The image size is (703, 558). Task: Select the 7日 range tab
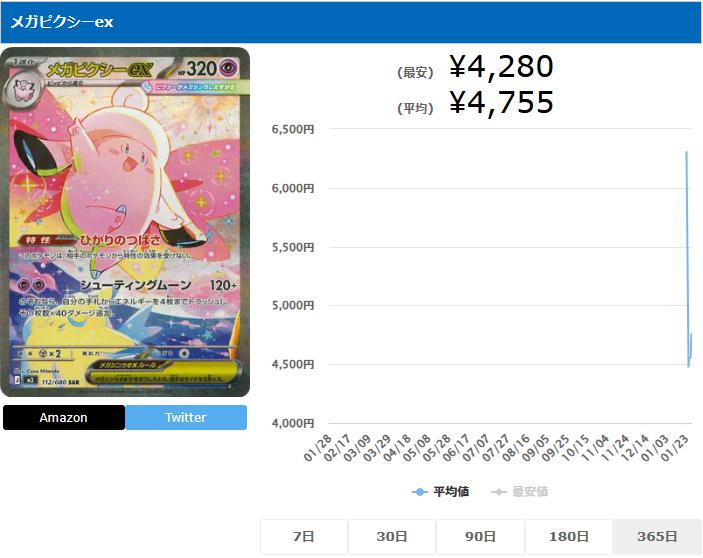pos(304,536)
